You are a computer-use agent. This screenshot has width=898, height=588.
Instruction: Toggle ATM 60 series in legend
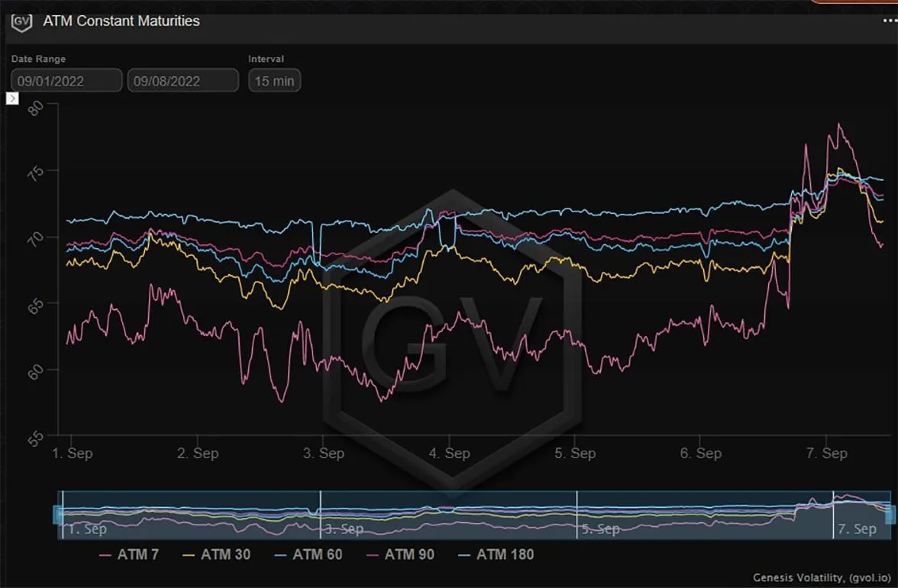click(x=308, y=554)
